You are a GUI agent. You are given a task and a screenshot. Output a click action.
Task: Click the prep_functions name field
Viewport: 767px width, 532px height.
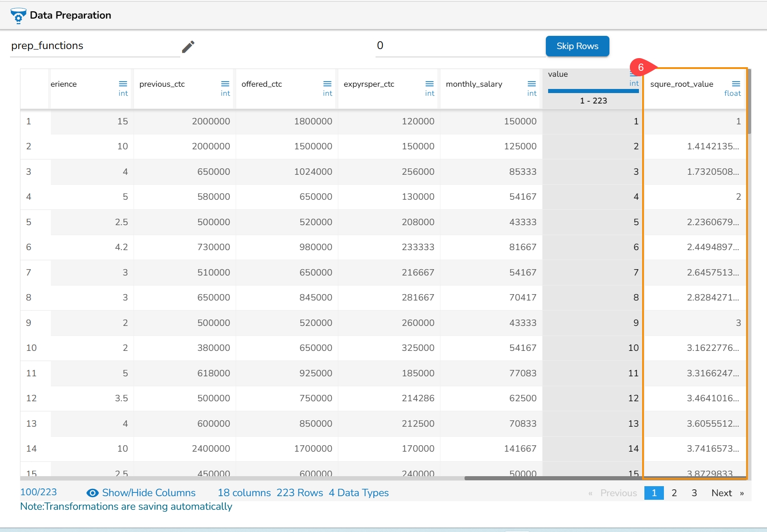[95, 46]
